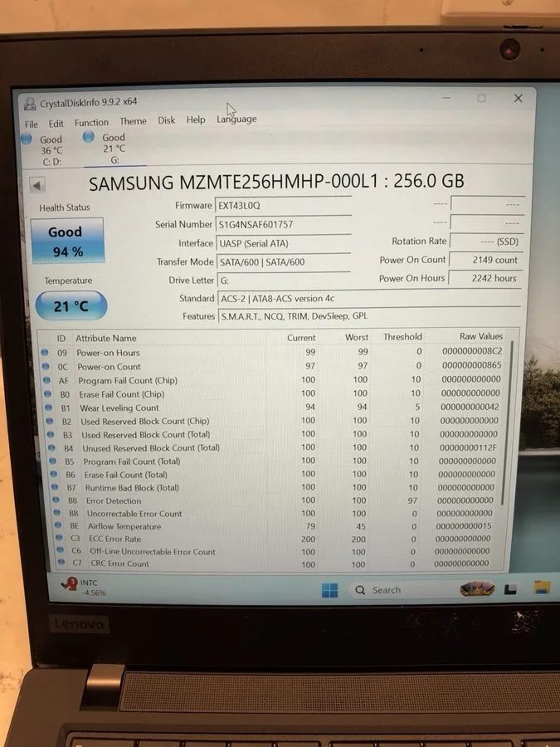The height and width of the screenshot is (747, 560).
Task: Click the Serial Number field S1G4NSAF601757
Action: [283, 224]
